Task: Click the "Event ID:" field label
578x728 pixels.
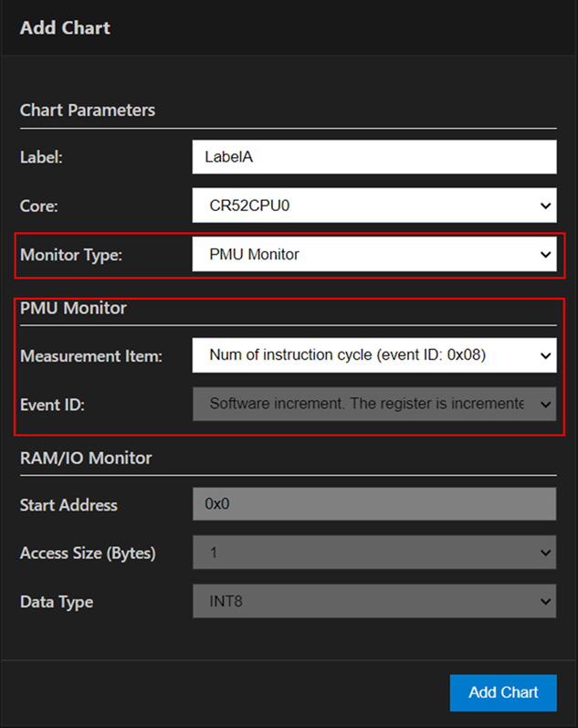Action: [52, 404]
